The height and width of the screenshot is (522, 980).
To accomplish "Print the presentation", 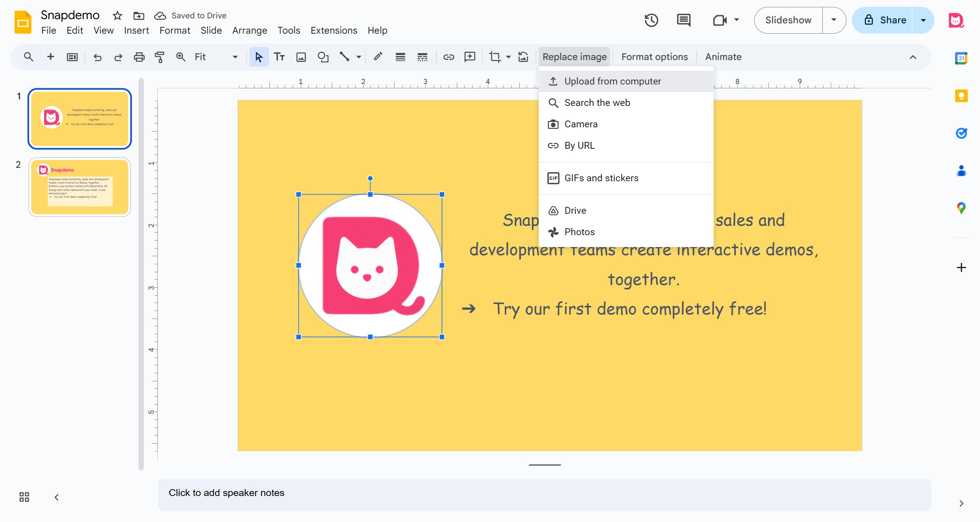I will click(x=139, y=57).
